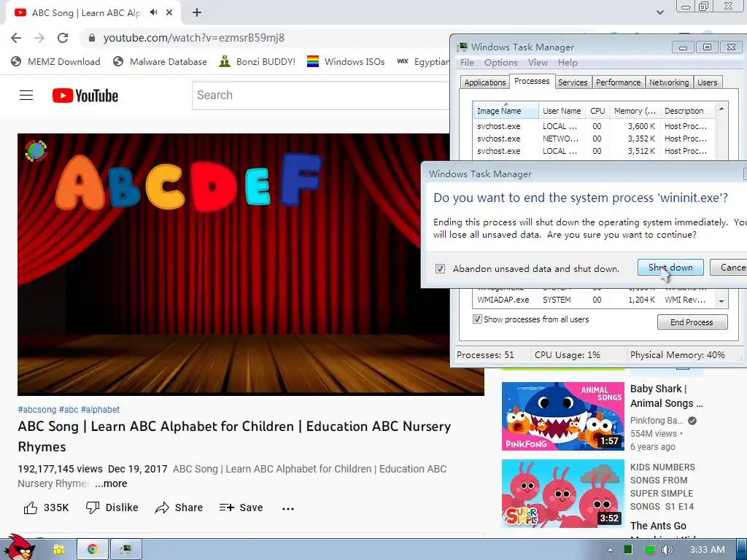This screenshot has height=560, width=747.
Task: Click Show desktop button at taskbar end
Action: pos(741,550)
